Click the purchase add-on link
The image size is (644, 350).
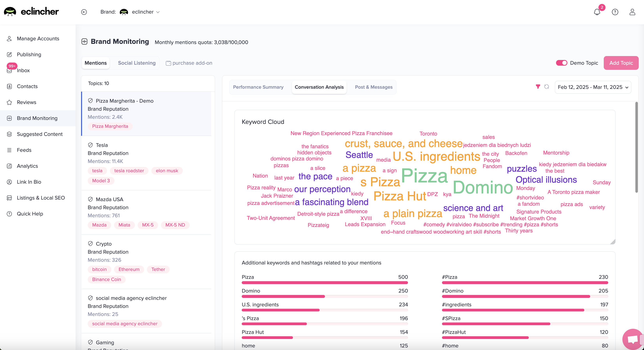pos(192,63)
